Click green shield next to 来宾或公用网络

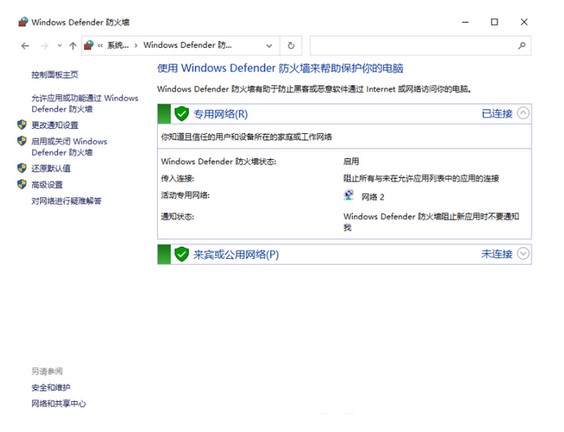click(182, 254)
